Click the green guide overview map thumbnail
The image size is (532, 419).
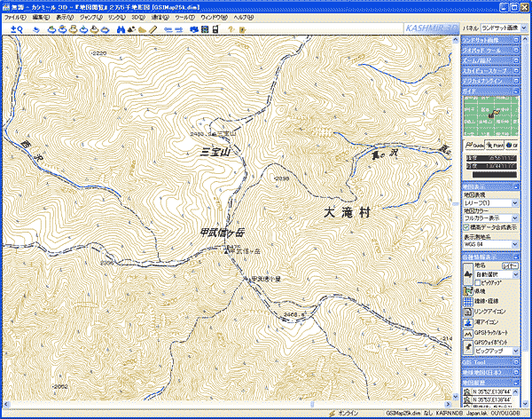point(491,116)
